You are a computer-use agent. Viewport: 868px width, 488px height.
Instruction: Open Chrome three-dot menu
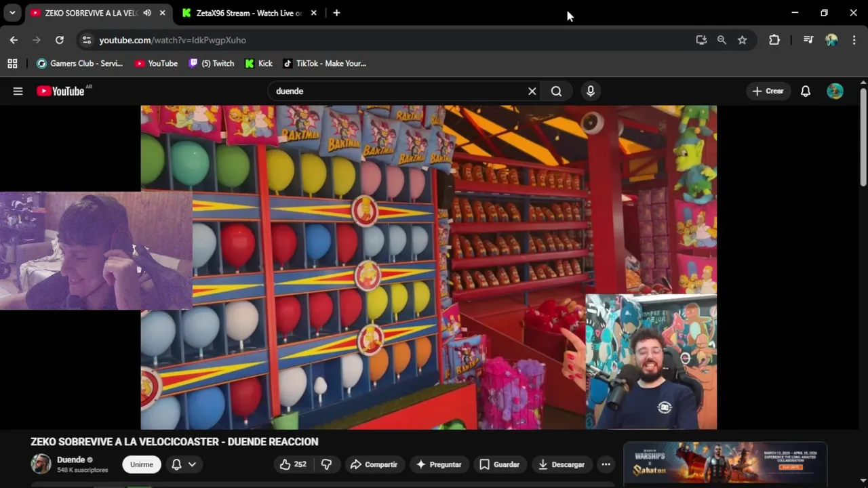click(853, 40)
